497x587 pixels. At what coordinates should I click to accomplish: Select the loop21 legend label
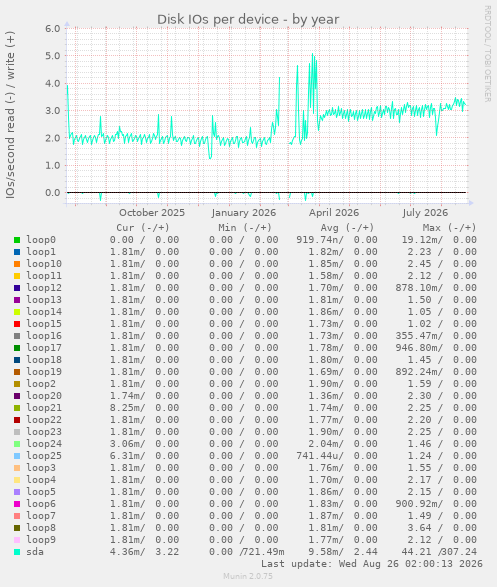(44, 408)
